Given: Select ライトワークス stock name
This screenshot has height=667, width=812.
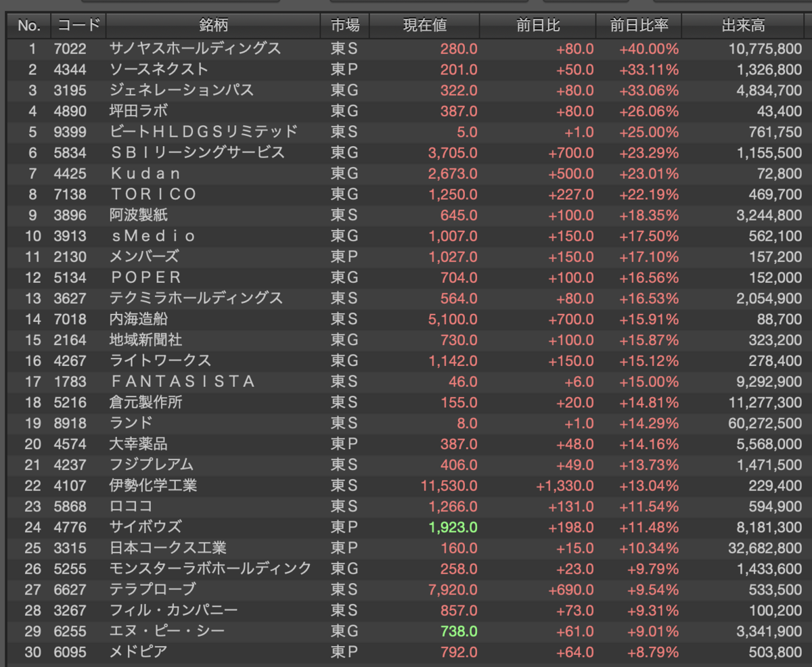Looking at the screenshot, I should (x=160, y=361).
